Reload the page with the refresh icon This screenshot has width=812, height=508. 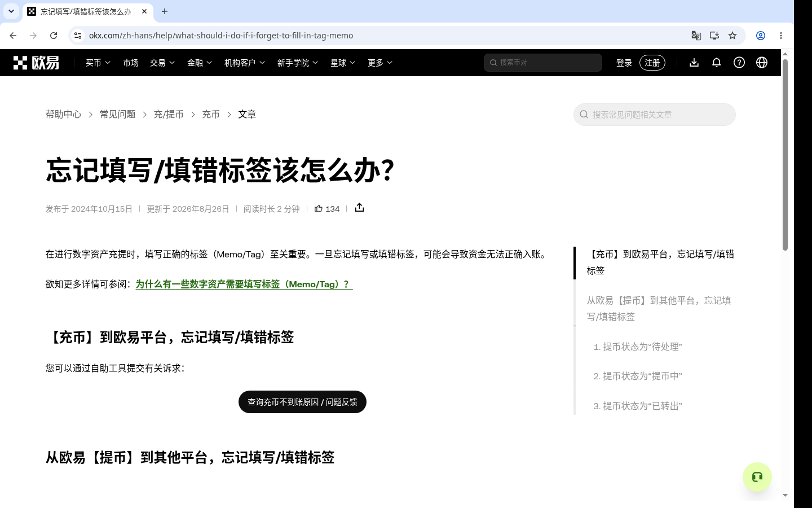click(54, 36)
